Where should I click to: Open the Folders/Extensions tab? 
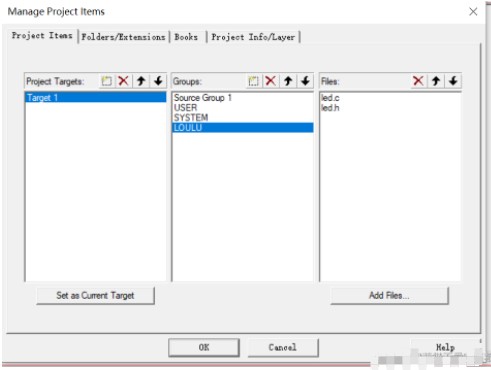point(123,37)
